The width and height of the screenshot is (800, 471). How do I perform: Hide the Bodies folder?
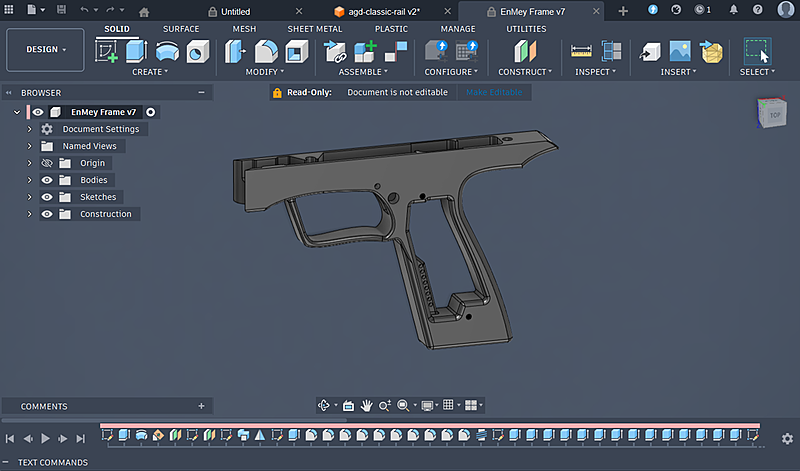(x=47, y=180)
